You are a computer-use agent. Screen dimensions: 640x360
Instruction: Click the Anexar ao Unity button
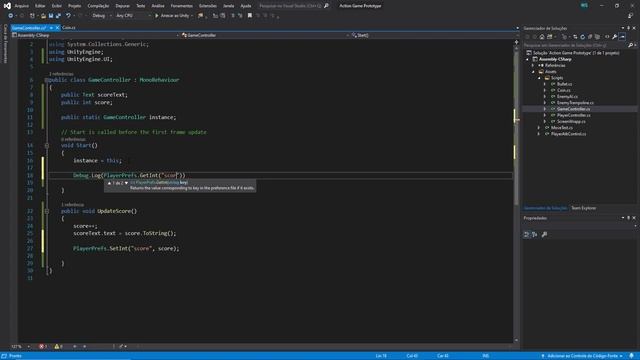pyautogui.click(x=172, y=16)
